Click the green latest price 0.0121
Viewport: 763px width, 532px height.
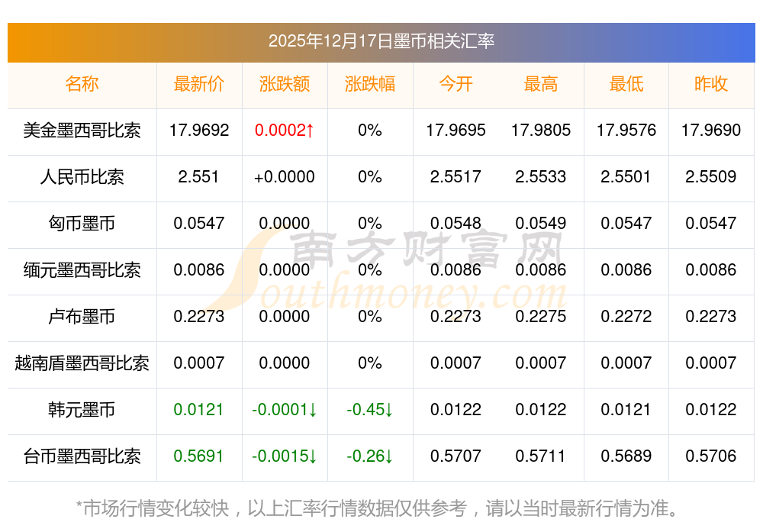198,409
